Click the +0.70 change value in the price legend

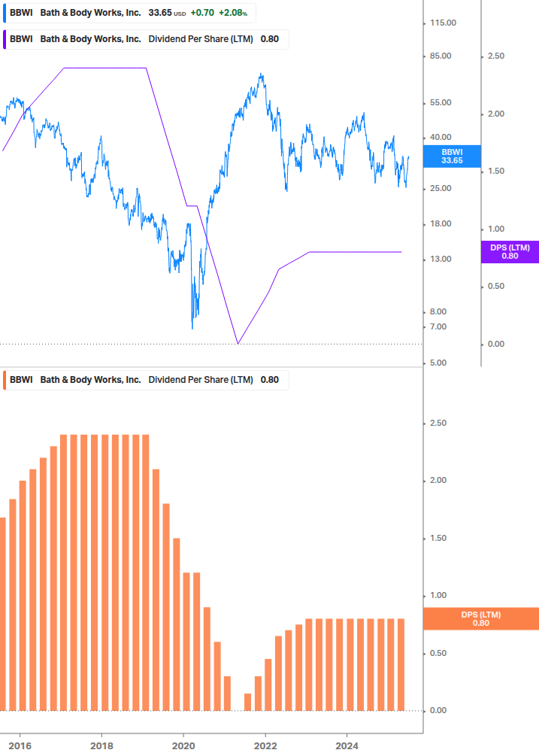pos(202,13)
